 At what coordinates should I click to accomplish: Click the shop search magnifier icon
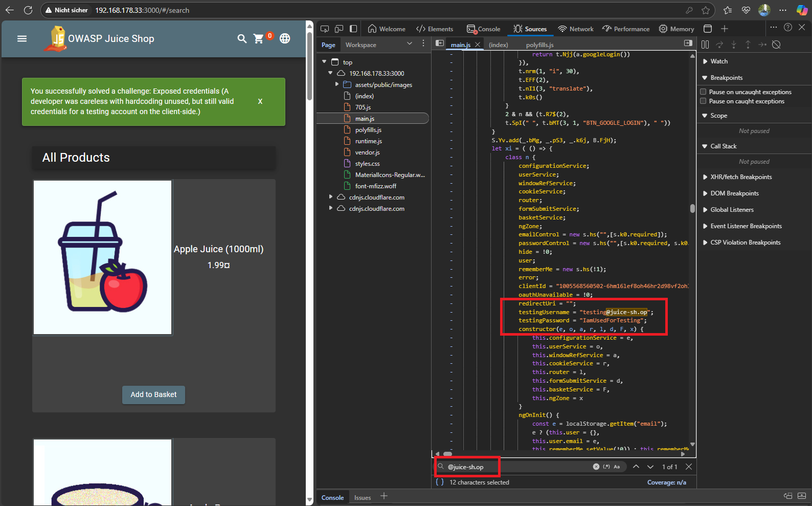pyautogui.click(x=242, y=39)
